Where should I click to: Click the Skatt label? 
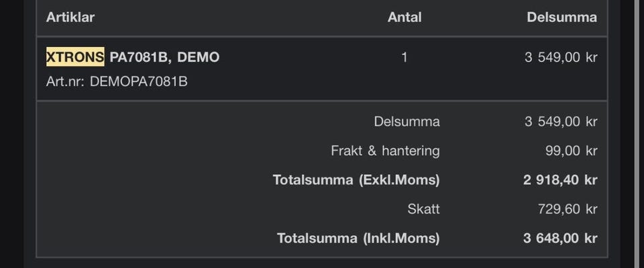[423, 208]
